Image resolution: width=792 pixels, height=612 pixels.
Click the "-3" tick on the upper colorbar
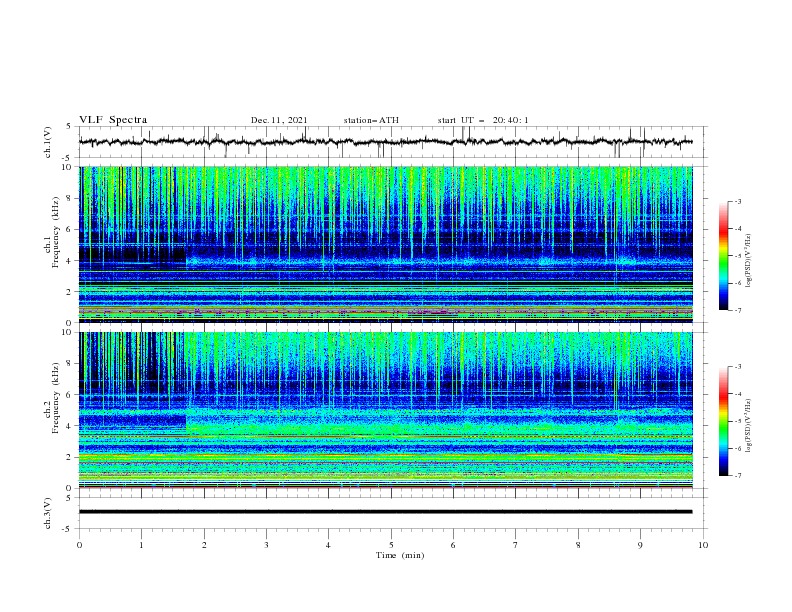[737, 201]
